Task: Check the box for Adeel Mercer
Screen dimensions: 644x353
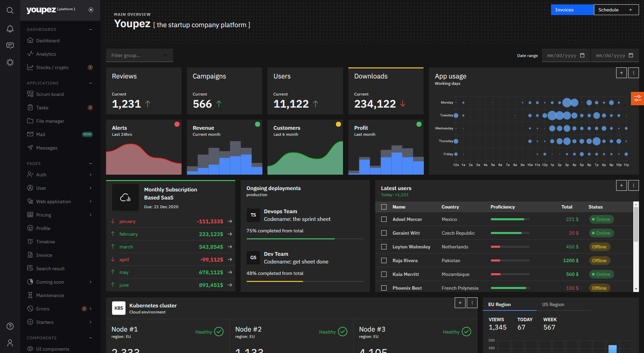Action: click(384, 219)
